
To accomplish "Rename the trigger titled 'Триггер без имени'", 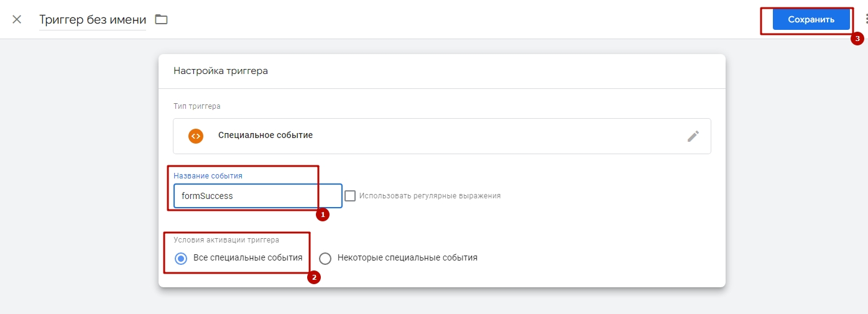I will tap(93, 19).
